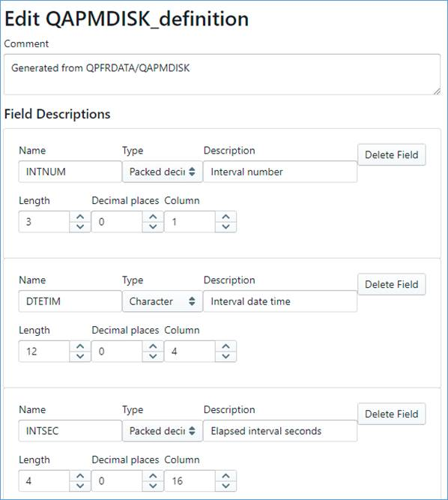Click the INTNUM Name input field
448x500 pixels.
click(x=70, y=172)
